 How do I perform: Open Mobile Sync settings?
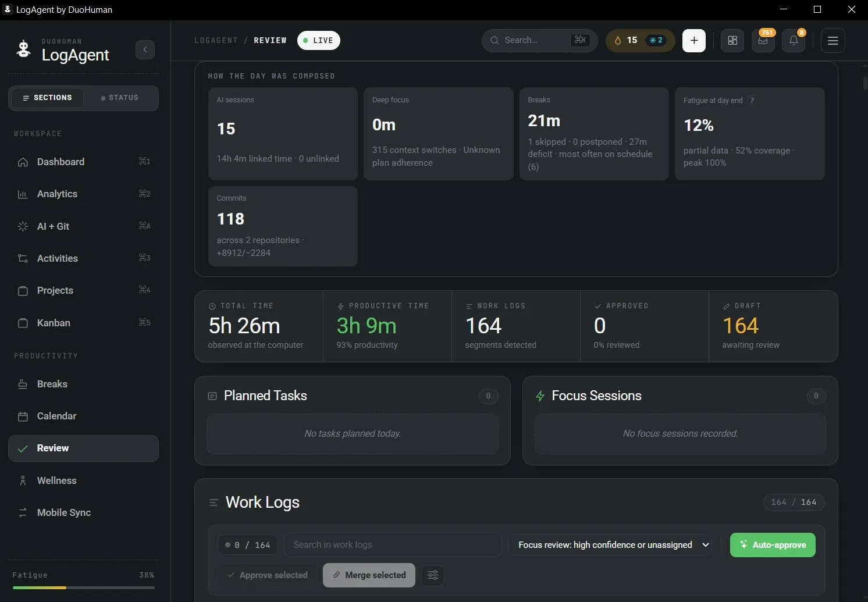pyautogui.click(x=83, y=512)
